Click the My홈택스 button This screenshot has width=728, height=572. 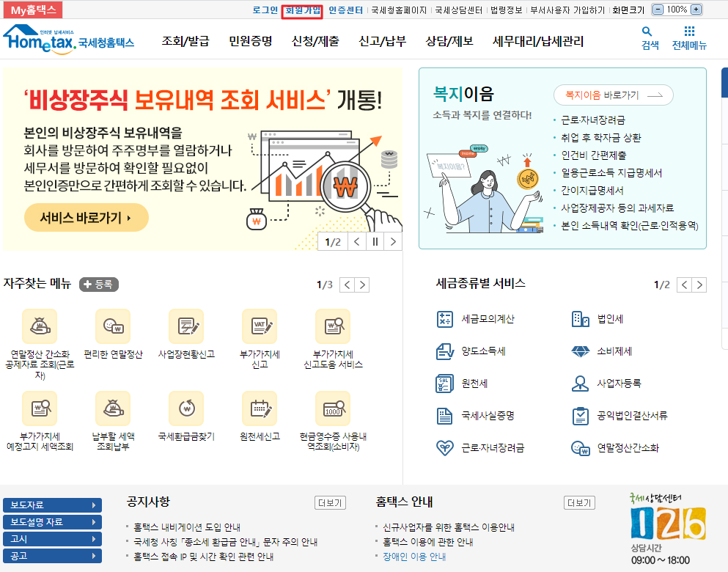[x=33, y=10]
